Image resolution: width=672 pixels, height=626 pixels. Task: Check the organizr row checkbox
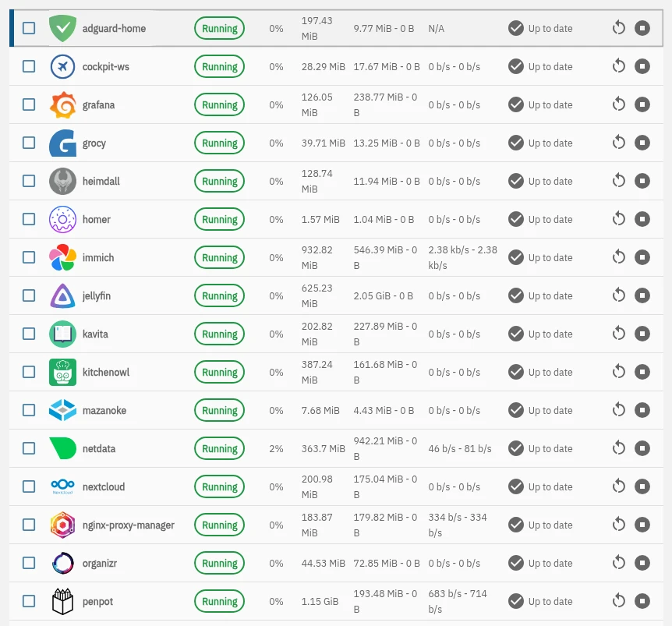[29, 563]
